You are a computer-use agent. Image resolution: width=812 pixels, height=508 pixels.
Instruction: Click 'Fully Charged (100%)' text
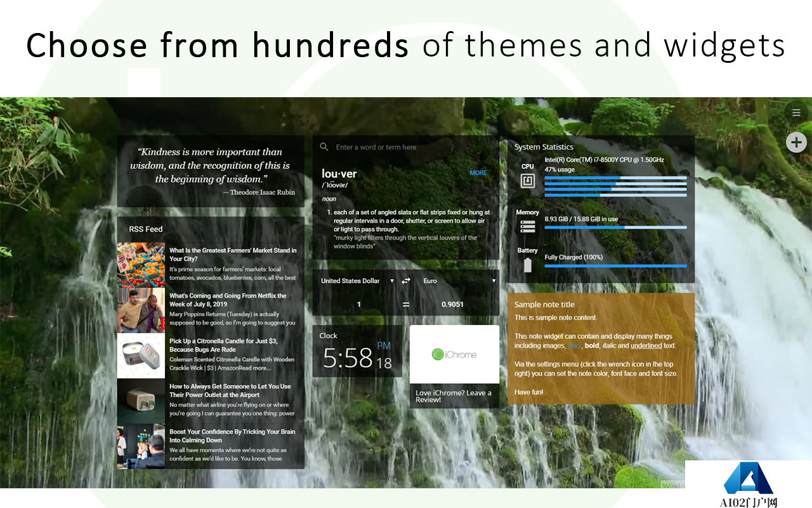(573, 257)
